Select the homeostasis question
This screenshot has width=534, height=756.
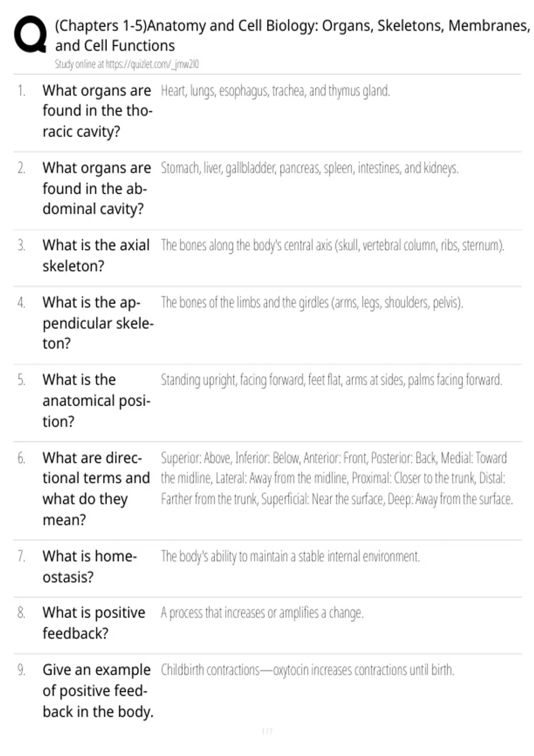tap(89, 567)
